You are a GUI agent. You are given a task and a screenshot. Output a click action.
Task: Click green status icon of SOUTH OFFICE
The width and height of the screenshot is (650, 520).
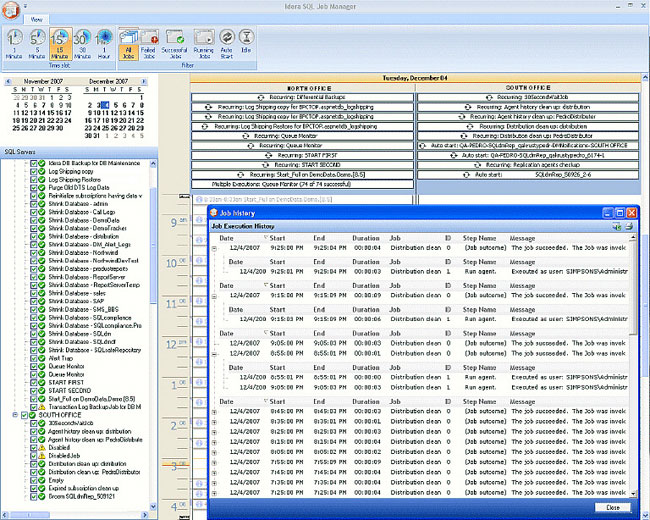click(32, 415)
